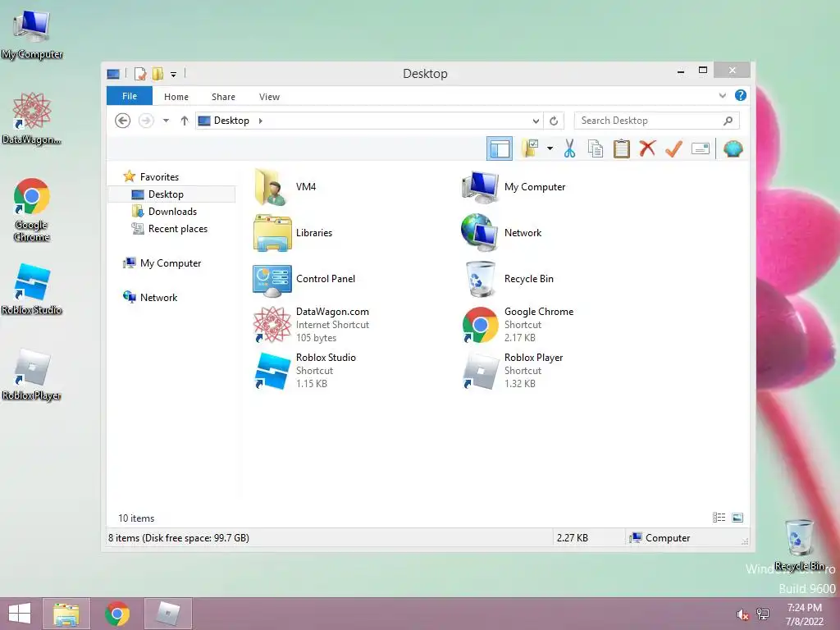This screenshot has height=630, width=840.
Task: Click the disk free space status text
Action: coord(178,537)
